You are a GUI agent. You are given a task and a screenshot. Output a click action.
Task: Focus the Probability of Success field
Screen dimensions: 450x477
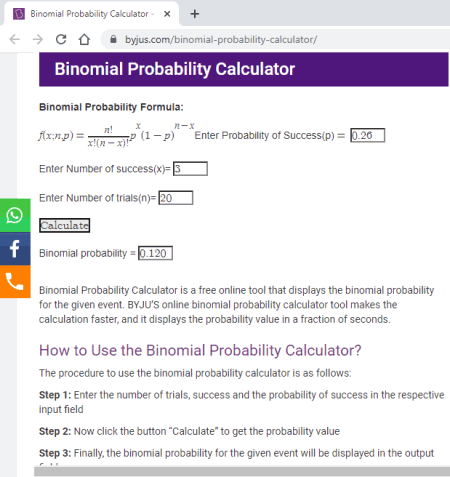pos(368,135)
